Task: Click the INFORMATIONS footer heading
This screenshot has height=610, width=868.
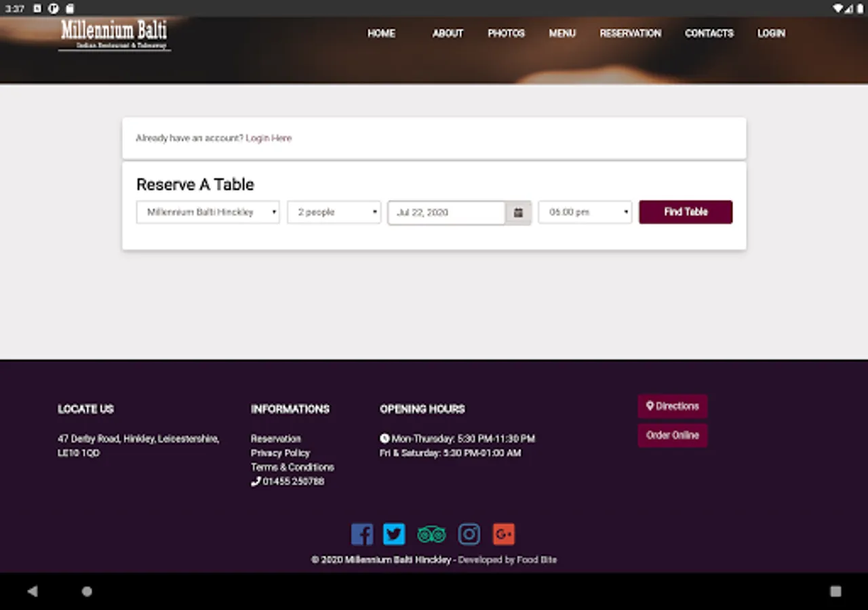Action: (290, 409)
